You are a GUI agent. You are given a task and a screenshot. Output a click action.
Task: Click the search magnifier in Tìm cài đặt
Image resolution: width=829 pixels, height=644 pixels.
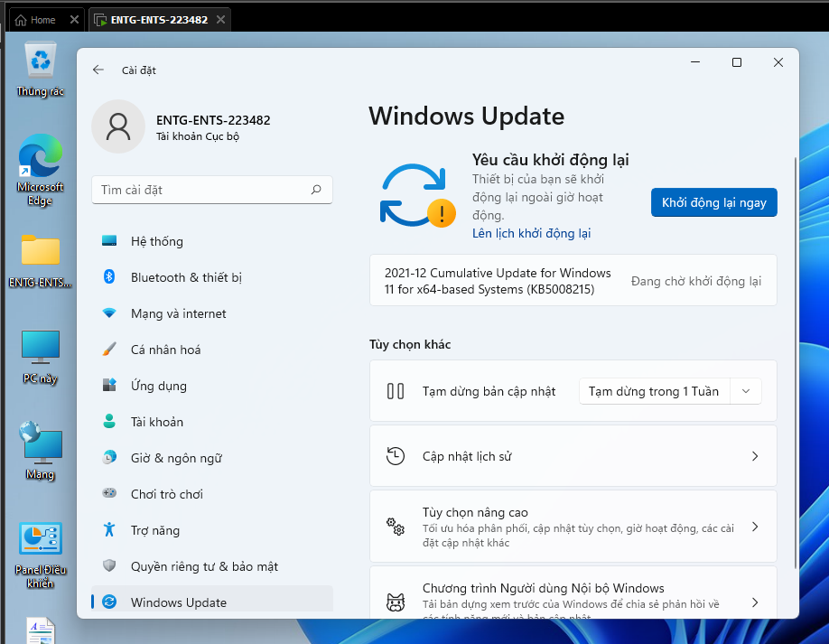(316, 190)
